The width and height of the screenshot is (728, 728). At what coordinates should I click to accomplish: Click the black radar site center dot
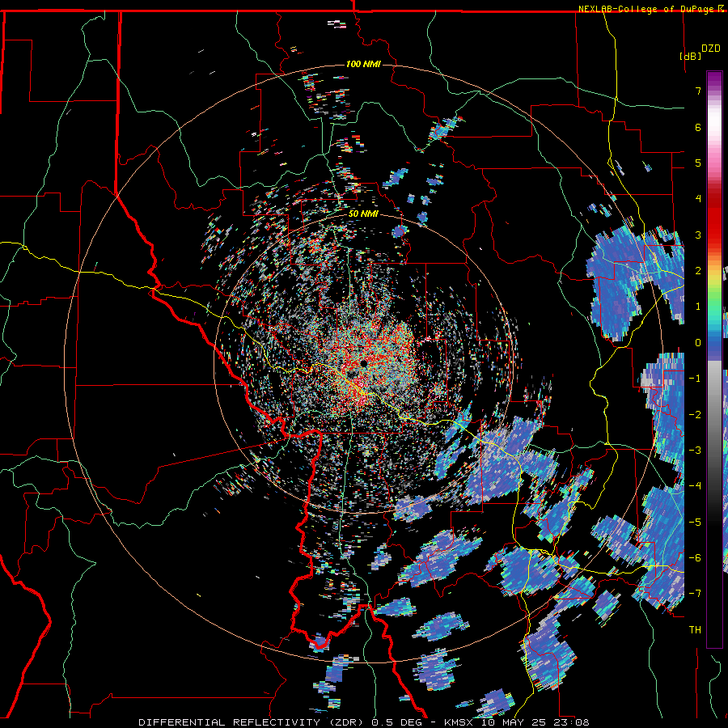(x=363, y=363)
